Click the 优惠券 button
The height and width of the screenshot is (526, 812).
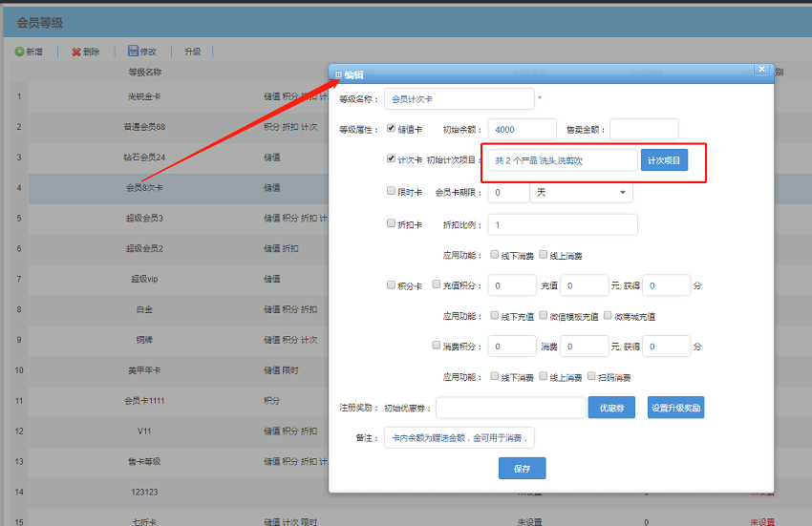click(611, 408)
